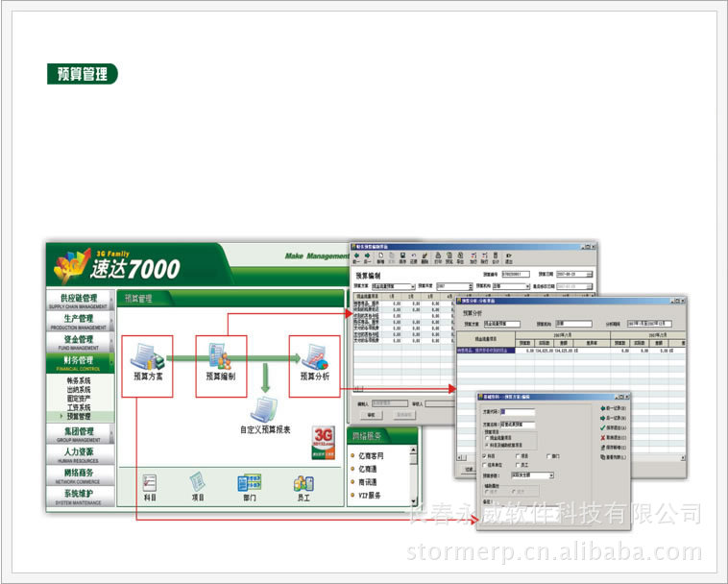Click the 预算年度 year spinner

(471, 286)
